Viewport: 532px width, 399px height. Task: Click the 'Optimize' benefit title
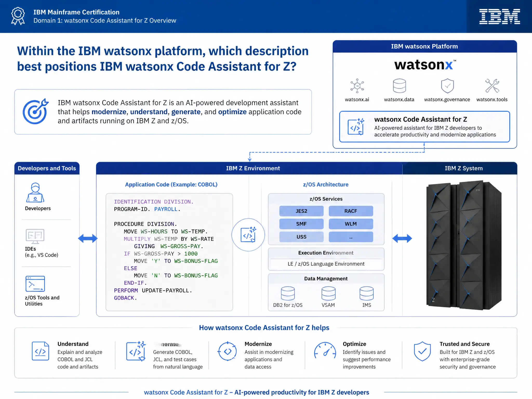tap(354, 344)
